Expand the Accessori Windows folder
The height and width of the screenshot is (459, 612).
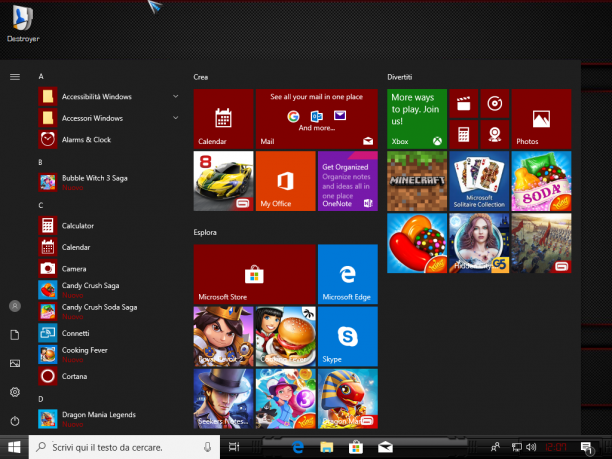click(109, 118)
